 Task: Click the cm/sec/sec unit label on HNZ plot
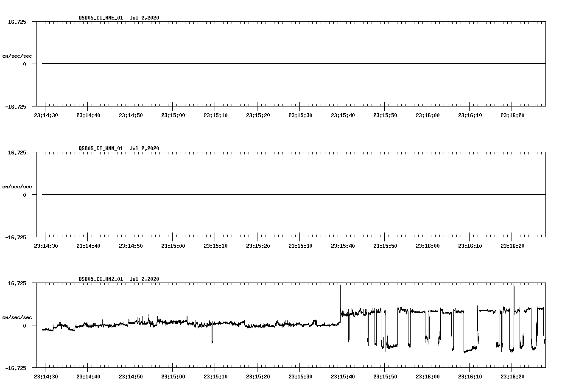tap(17, 317)
